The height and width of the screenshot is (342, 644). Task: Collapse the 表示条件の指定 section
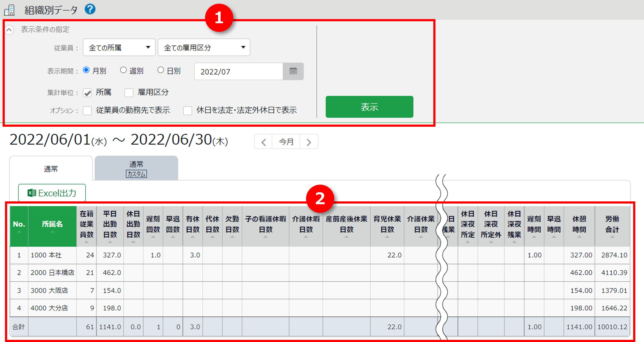coord(9,30)
